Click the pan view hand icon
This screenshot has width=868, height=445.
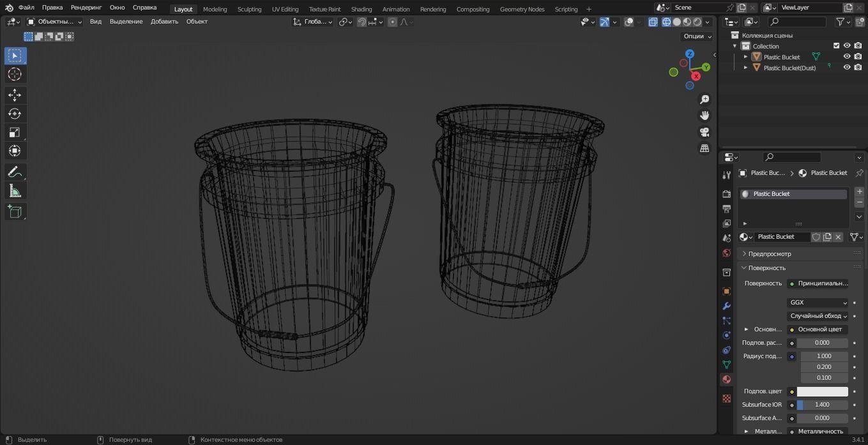click(x=704, y=116)
